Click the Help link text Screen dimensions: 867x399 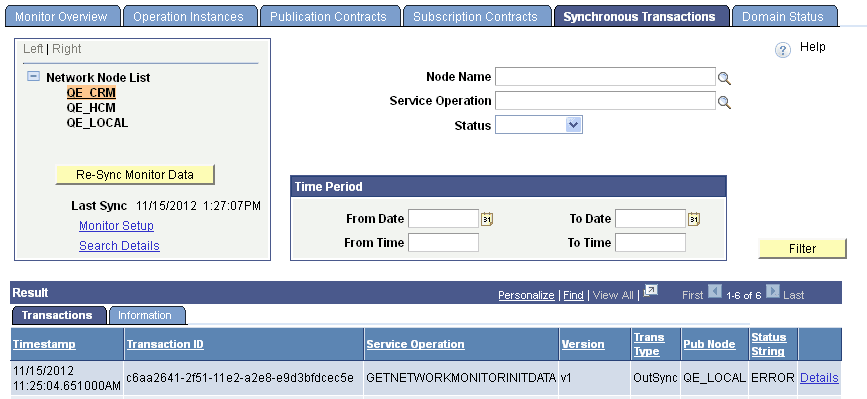coord(812,47)
